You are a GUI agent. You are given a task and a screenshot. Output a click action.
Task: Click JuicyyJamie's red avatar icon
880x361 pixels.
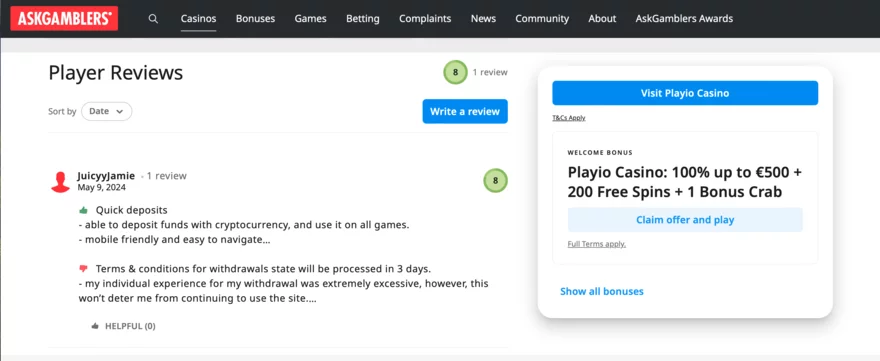61,182
